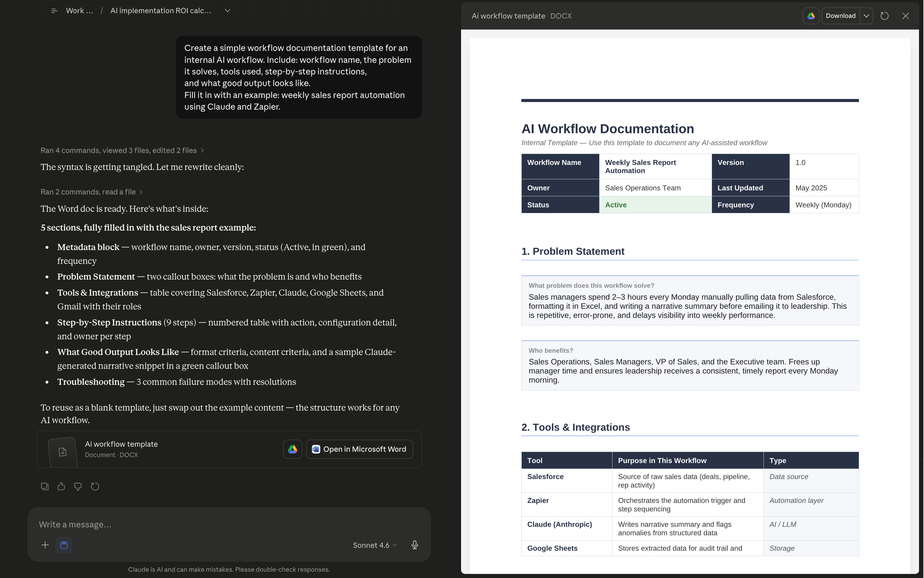924x578 pixels.
Task: Save to Google Drive in preview header
Action: pos(811,16)
